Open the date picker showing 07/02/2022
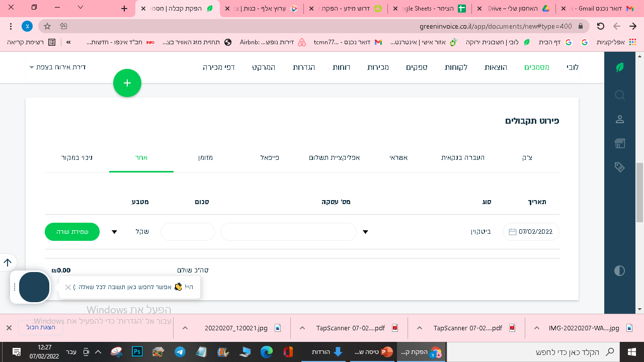This screenshot has width=644, height=362. point(531,232)
